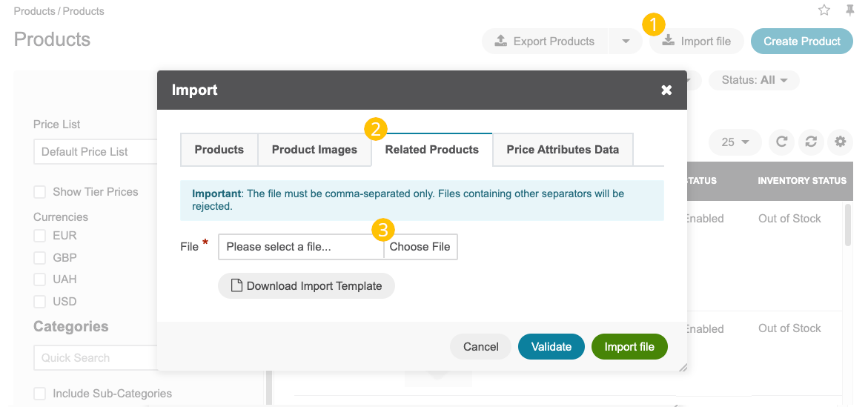Image resolution: width=868 pixels, height=407 pixels.
Task: Select the Price Attributes Data tab
Action: pos(563,150)
